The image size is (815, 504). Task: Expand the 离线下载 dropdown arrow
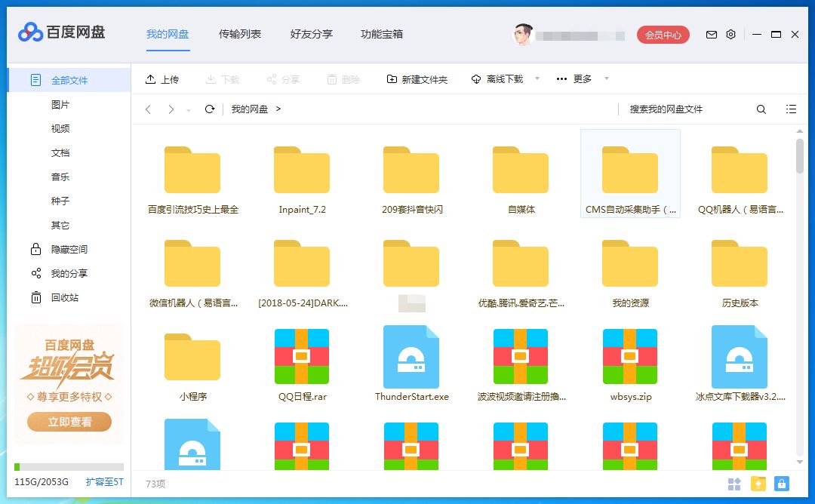(537, 78)
